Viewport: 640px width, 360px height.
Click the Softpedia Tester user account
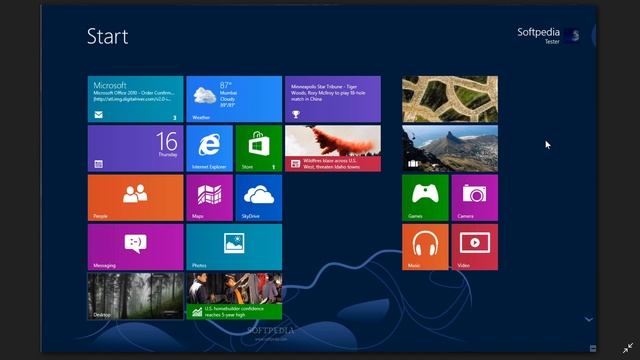[x=548, y=36]
